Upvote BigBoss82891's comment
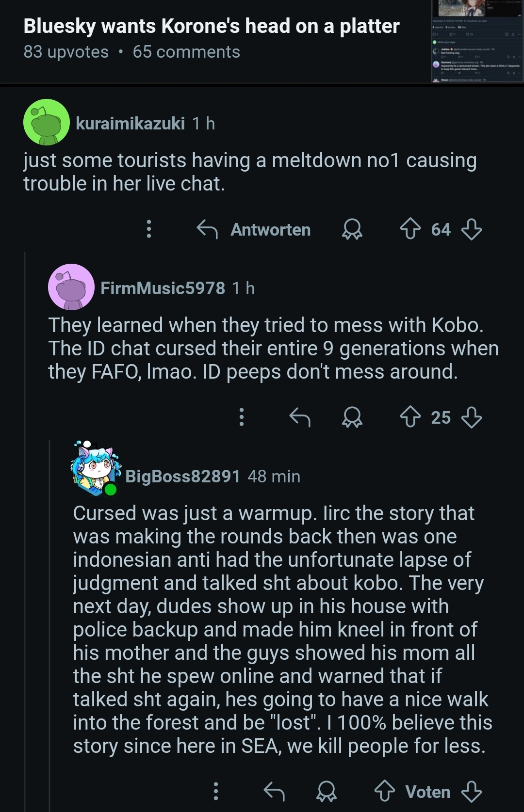Viewport: 524px width, 812px height. pyautogui.click(x=385, y=792)
